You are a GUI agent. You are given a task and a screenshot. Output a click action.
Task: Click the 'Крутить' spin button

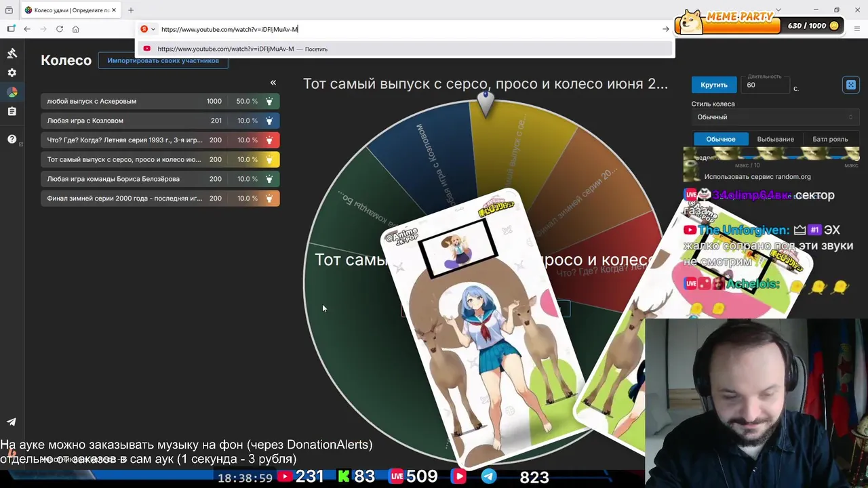tap(714, 85)
